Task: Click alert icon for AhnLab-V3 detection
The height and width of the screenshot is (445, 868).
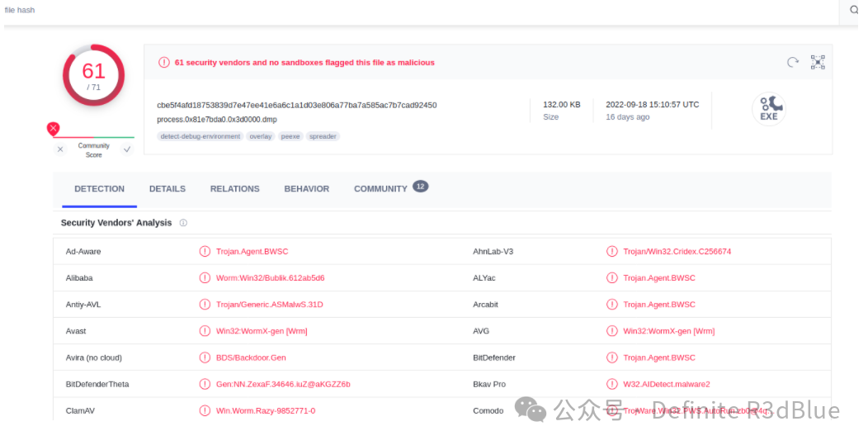Action: tap(611, 252)
